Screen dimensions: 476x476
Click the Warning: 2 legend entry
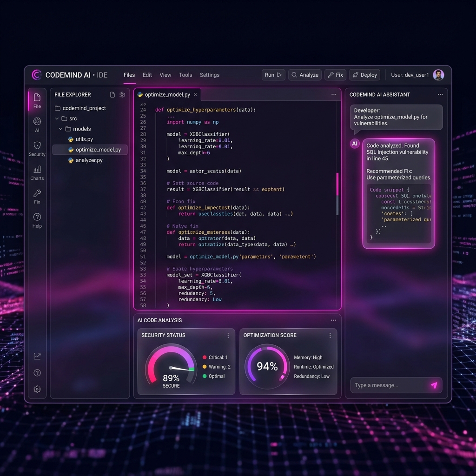pyautogui.click(x=217, y=367)
